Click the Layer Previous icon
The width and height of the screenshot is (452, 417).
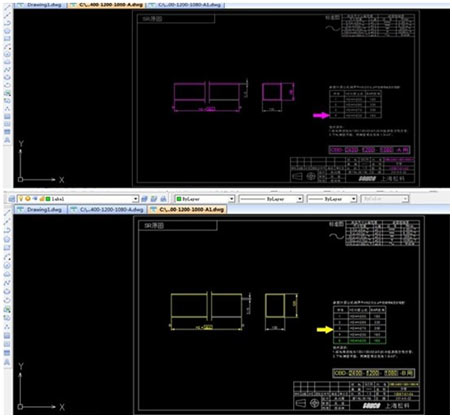[154, 199]
